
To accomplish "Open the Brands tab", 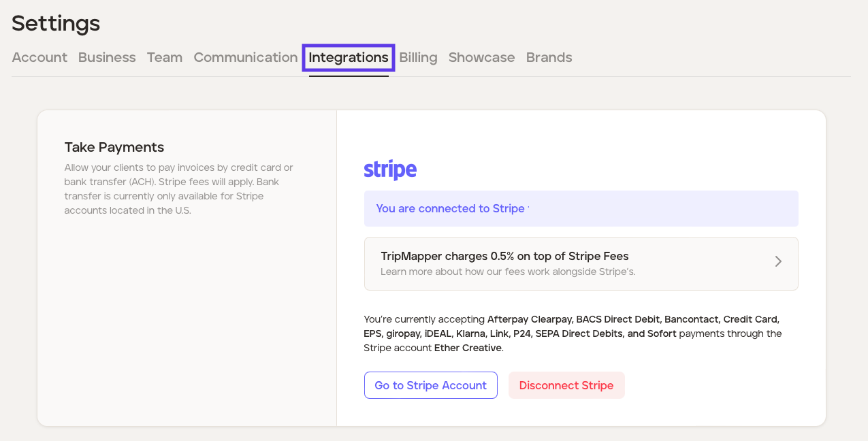I will tap(549, 57).
